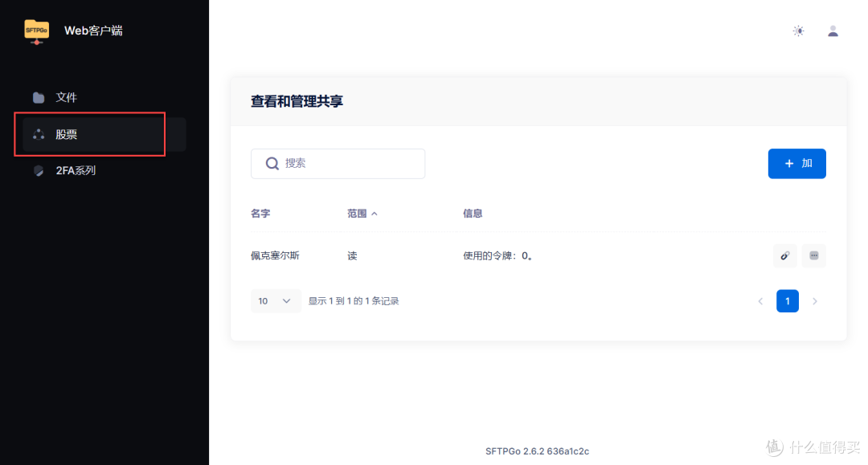868x465 pixels.
Task: Click the SFTPGo logo icon
Action: (36, 31)
